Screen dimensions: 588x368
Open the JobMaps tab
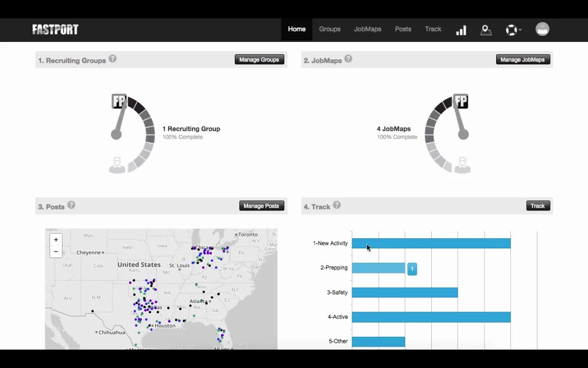pyautogui.click(x=367, y=29)
